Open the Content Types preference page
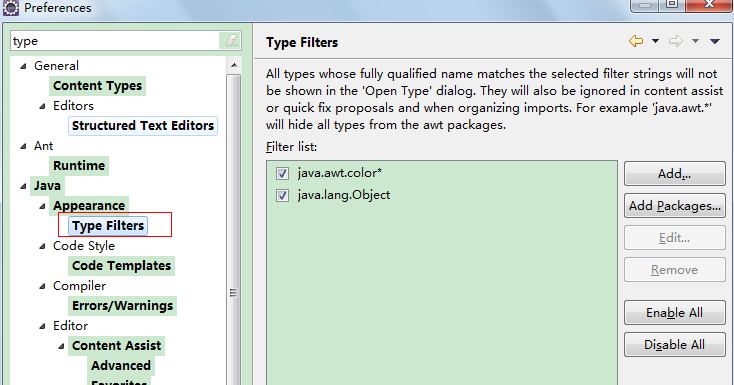This screenshot has width=734, height=385. (x=97, y=86)
